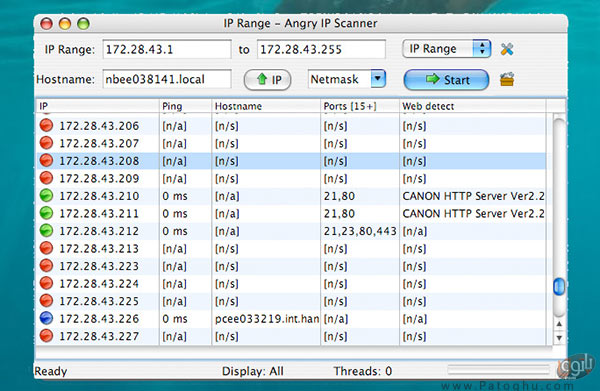Click the vertical scrollbar blue thumb
This screenshot has height=391, width=600.
pos(559,287)
